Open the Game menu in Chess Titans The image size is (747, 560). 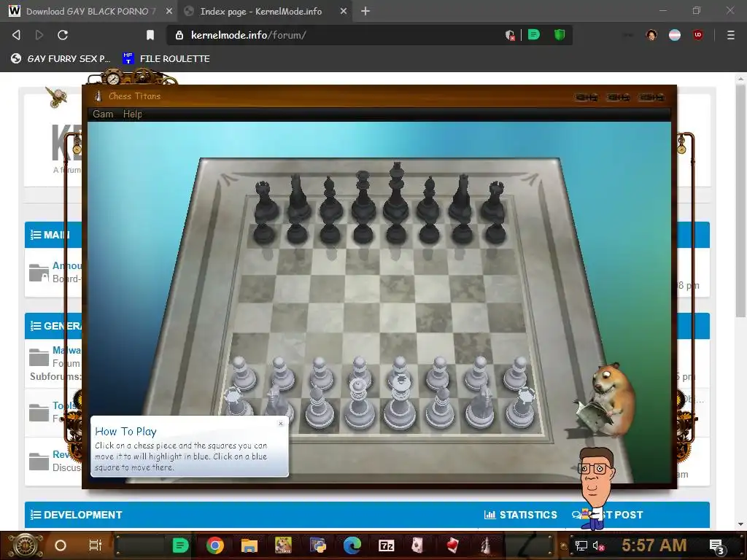tap(103, 114)
